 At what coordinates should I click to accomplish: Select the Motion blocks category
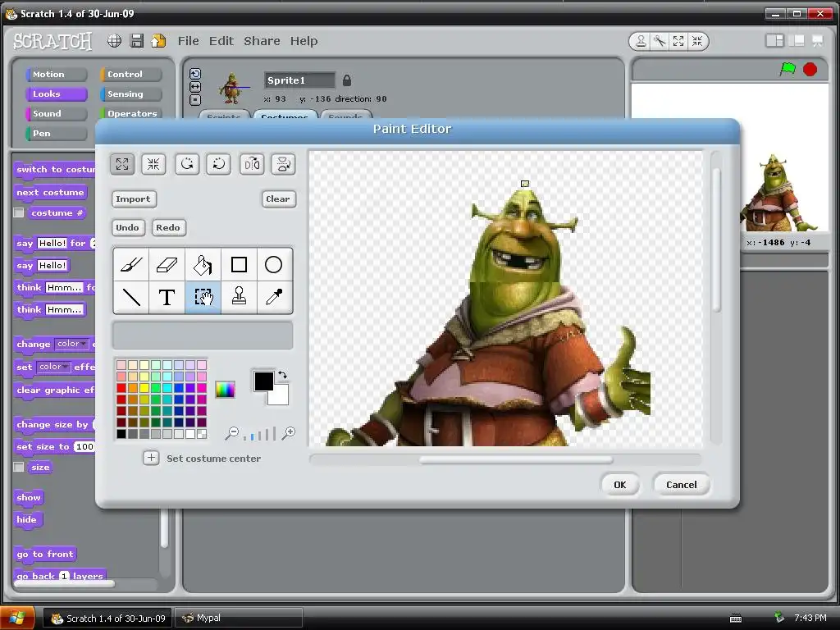coord(57,75)
